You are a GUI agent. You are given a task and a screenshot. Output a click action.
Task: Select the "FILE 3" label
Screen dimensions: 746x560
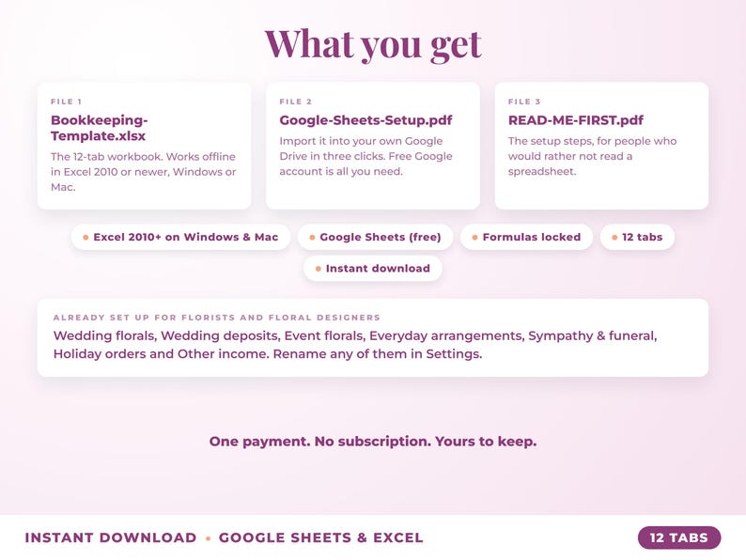click(524, 101)
